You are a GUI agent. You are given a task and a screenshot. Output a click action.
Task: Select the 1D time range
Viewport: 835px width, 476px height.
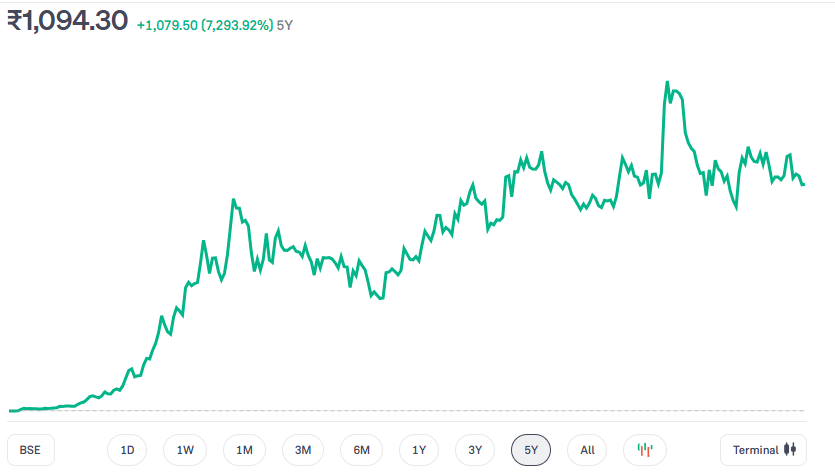click(127, 450)
